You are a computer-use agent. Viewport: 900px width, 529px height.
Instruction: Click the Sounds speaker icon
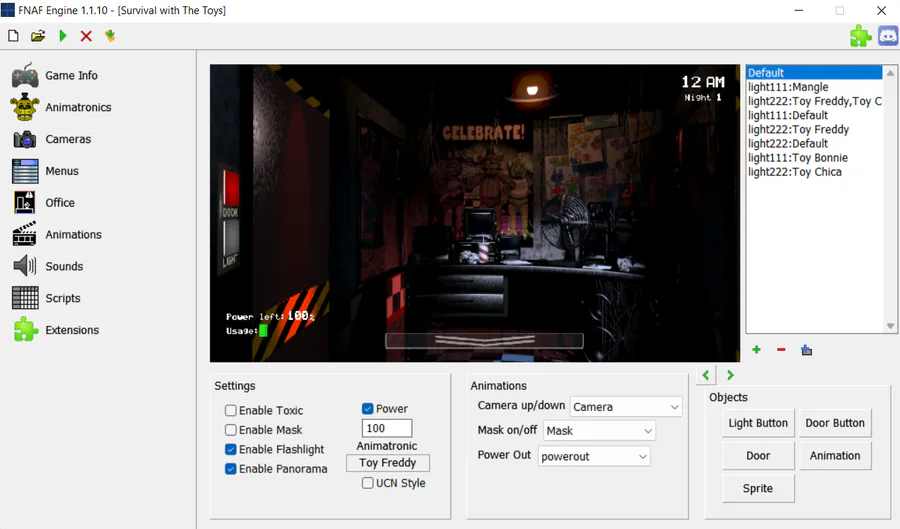[25, 266]
